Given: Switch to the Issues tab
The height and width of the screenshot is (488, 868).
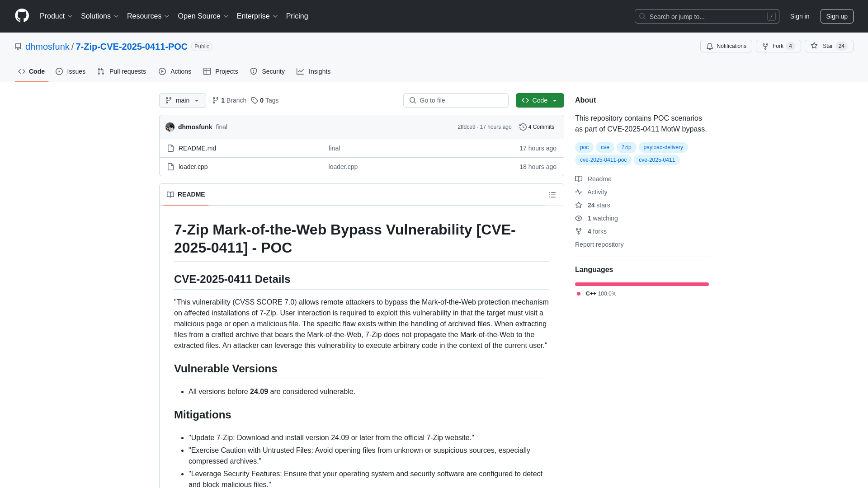Looking at the screenshot, I should [71, 71].
